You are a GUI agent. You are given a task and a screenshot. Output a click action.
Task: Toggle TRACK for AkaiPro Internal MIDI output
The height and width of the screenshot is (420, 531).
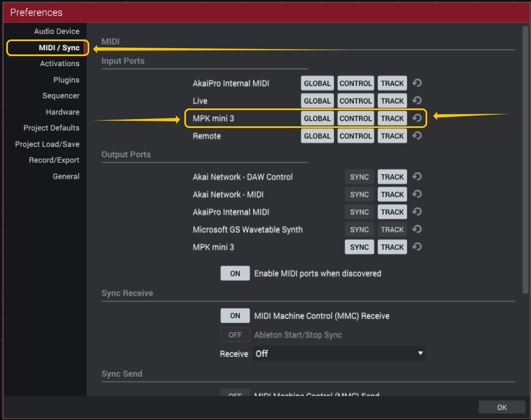pyautogui.click(x=392, y=212)
